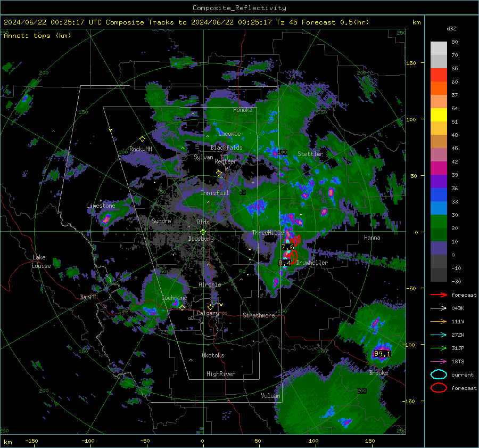This screenshot has height=448, width=479.
Task: Click the yellow 51 dBZ color swatch
Action: (439, 115)
